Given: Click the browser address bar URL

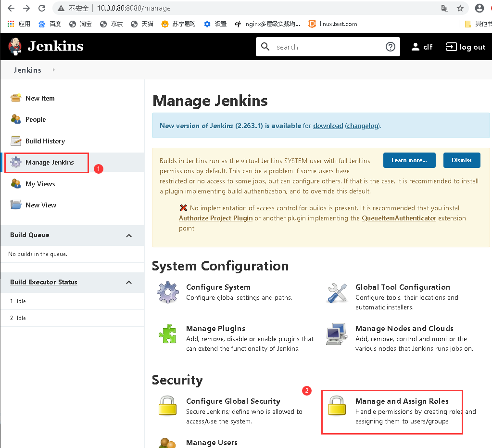Looking at the screenshot, I should coord(134,8).
